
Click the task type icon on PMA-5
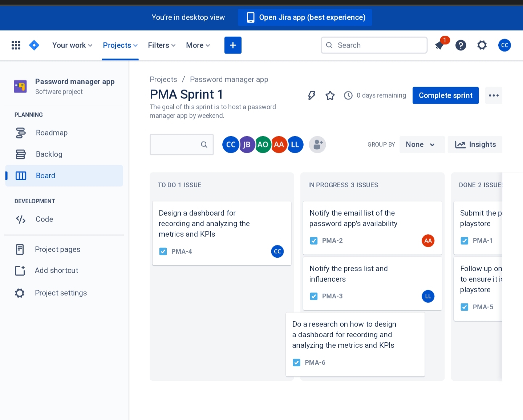[x=465, y=307]
